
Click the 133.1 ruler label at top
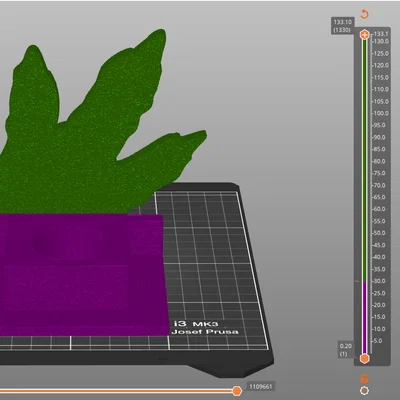(x=381, y=34)
